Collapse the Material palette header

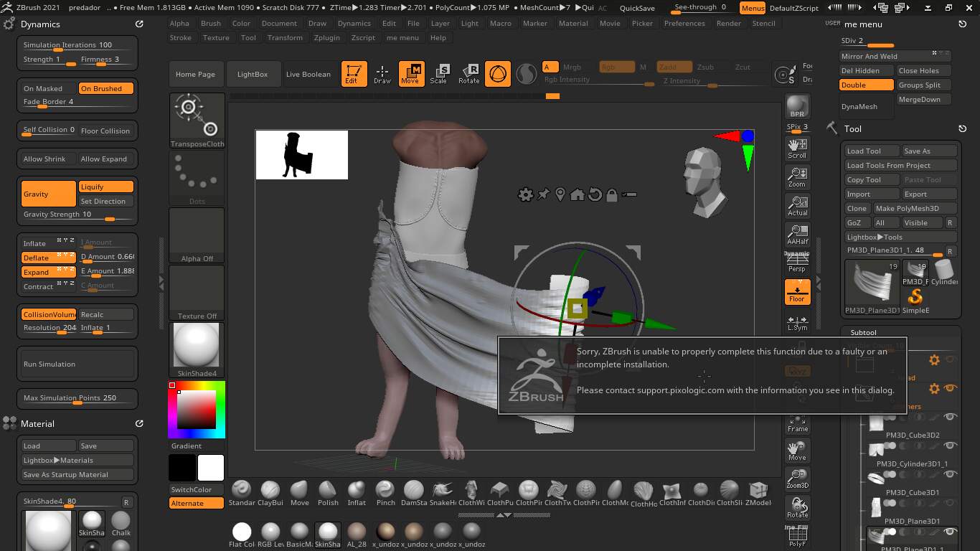click(x=37, y=423)
